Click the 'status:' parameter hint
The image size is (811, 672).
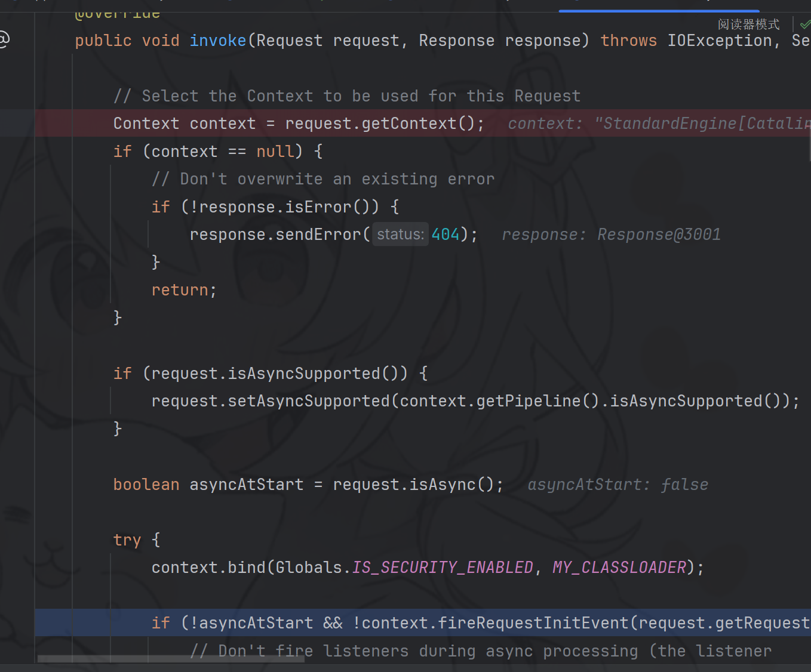tap(400, 235)
